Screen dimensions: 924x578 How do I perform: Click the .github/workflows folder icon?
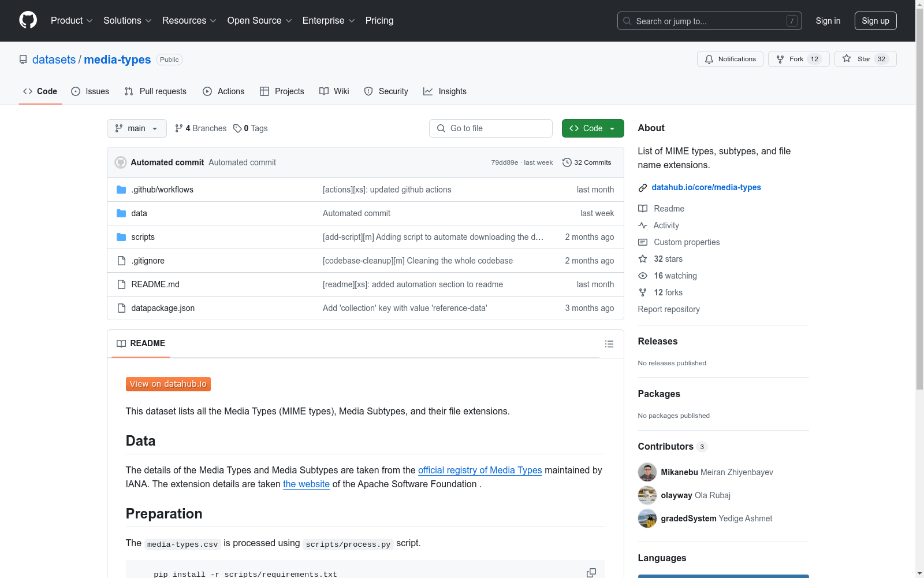(x=121, y=190)
